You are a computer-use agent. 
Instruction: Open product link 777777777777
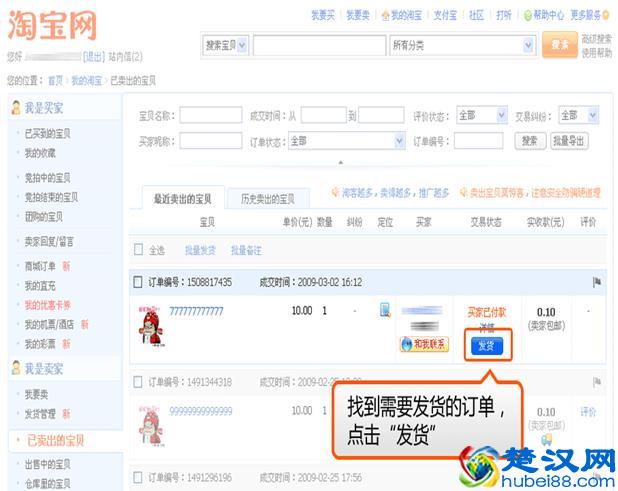(x=196, y=311)
